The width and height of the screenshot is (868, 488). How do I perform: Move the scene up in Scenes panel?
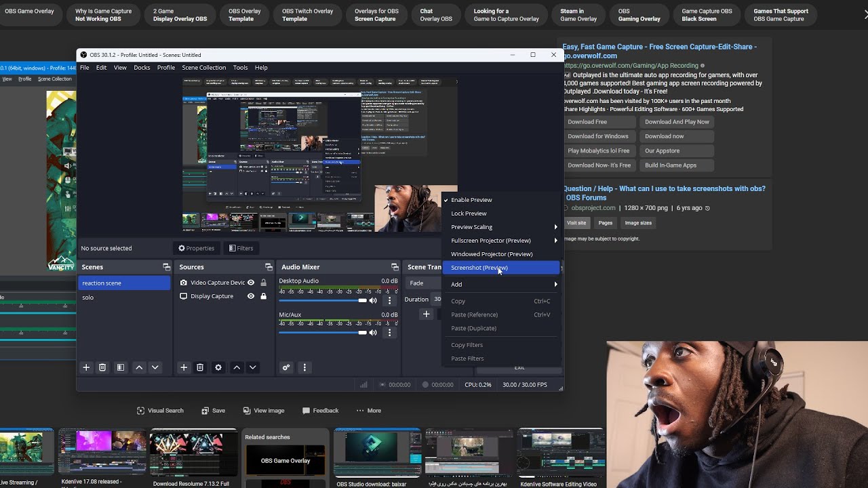tap(139, 367)
